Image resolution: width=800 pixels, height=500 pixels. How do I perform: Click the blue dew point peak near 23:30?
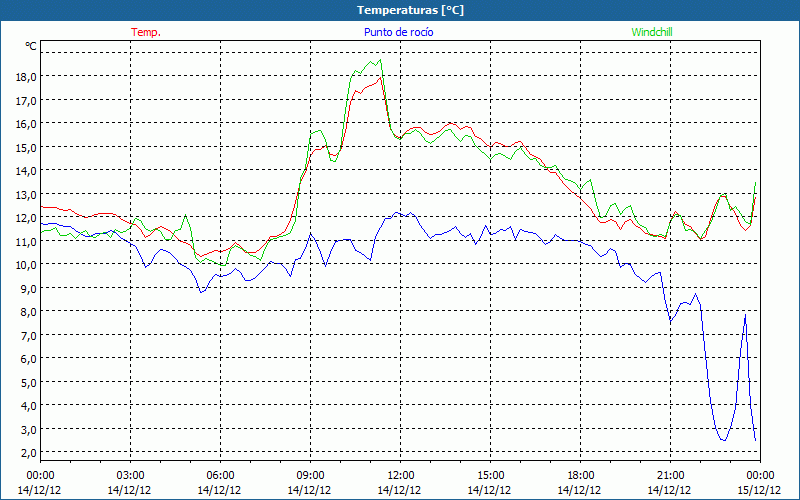point(745,315)
